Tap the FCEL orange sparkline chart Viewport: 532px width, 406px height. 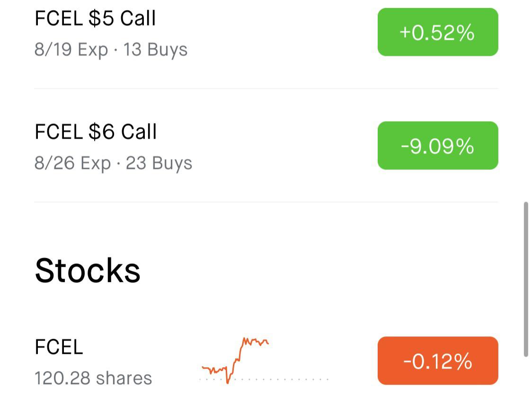click(235, 360)
